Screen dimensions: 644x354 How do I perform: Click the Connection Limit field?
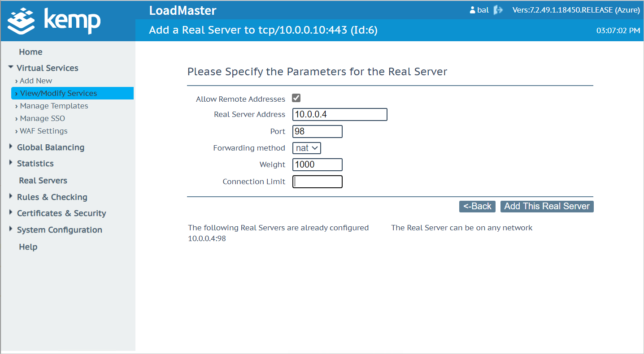pos(318,181)
